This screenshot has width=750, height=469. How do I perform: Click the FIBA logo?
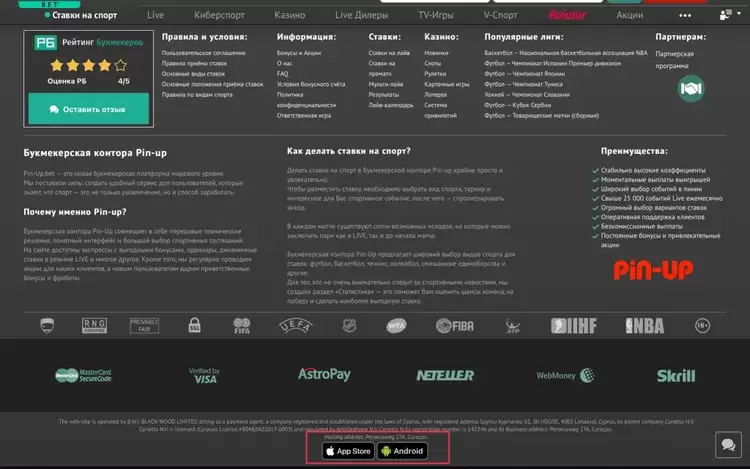pyautogui.click(x=455, y=326)
